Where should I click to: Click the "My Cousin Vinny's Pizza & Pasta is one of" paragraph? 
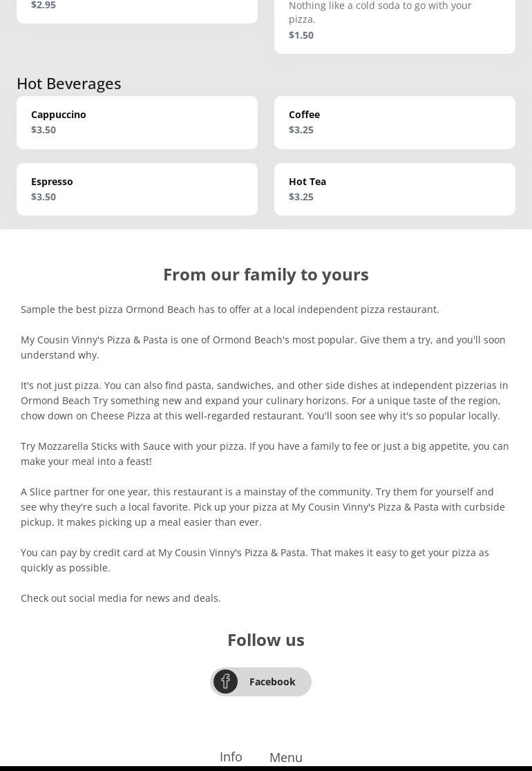[x=263, y=348]
